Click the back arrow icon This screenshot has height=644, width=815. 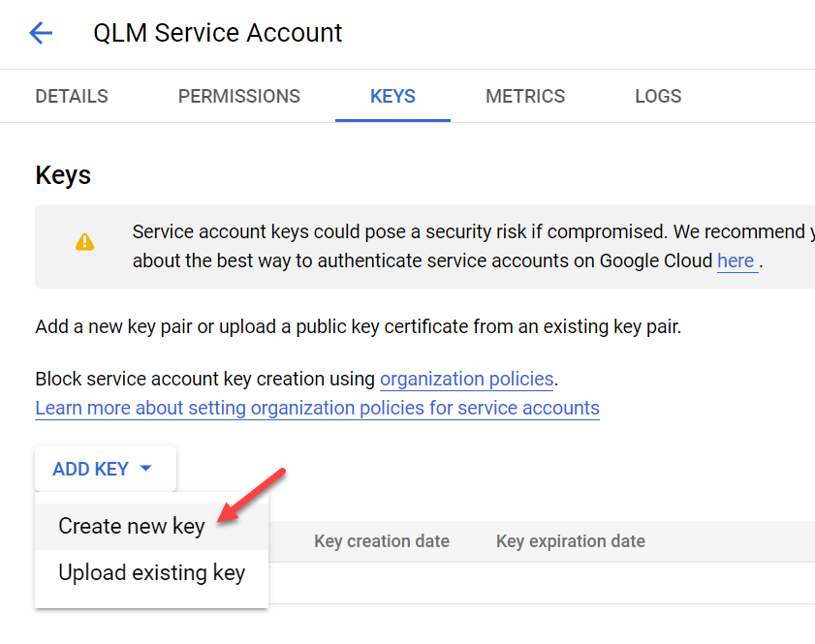point(41,33)
